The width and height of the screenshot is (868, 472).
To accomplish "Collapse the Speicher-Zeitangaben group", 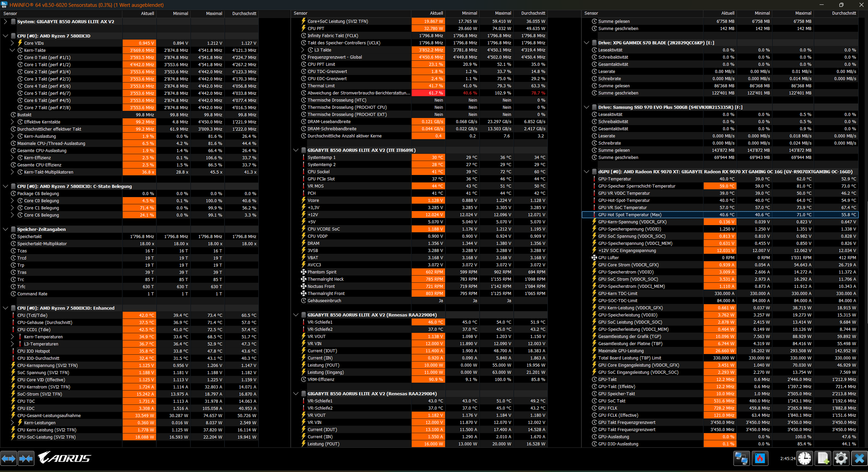I will (5, 229).
